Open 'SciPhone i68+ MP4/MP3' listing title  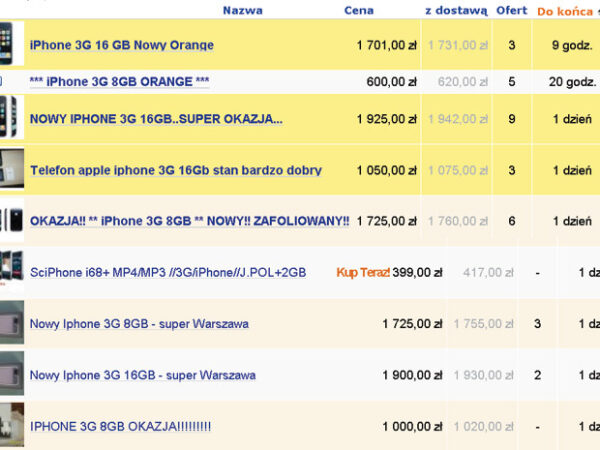168,272
